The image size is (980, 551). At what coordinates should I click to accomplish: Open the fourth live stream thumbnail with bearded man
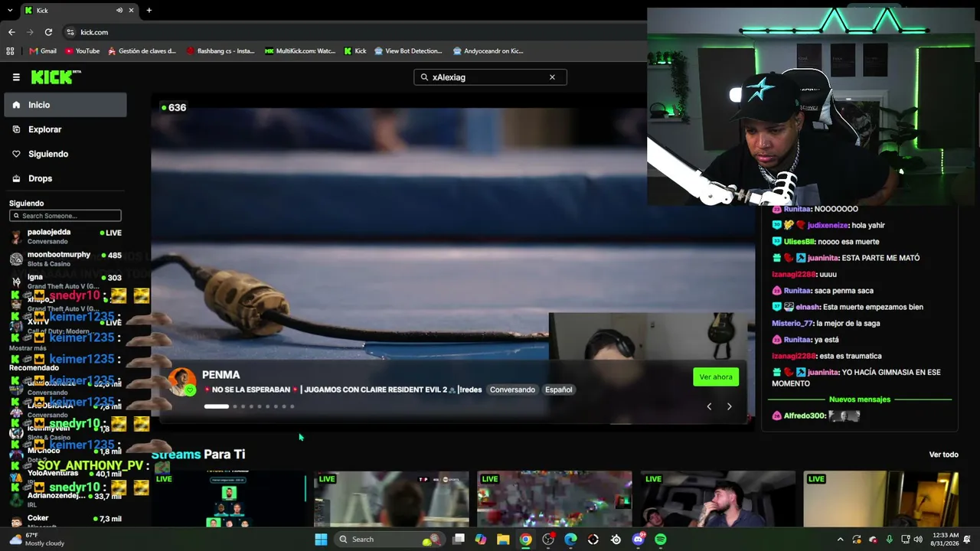717,499
